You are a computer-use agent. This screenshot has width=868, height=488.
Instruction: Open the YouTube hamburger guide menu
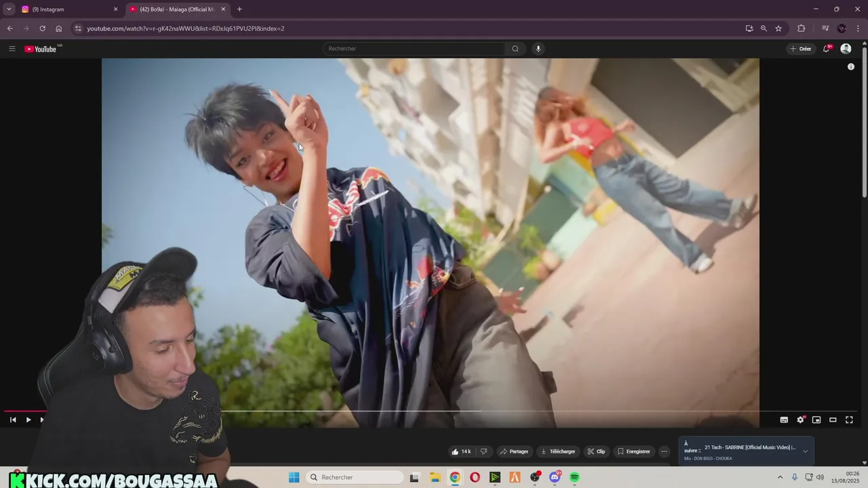tap(12, 49)
